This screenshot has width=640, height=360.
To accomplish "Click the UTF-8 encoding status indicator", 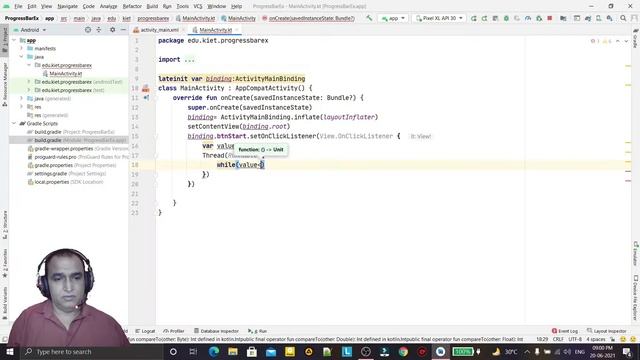I will click(x=575, y=339).
